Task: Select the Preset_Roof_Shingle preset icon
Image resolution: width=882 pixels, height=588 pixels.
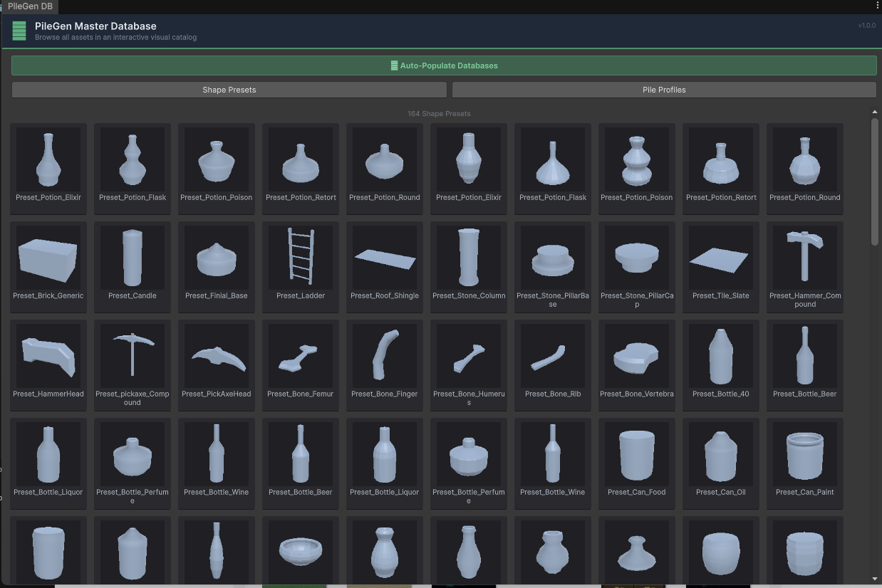Action: (385, 257)
